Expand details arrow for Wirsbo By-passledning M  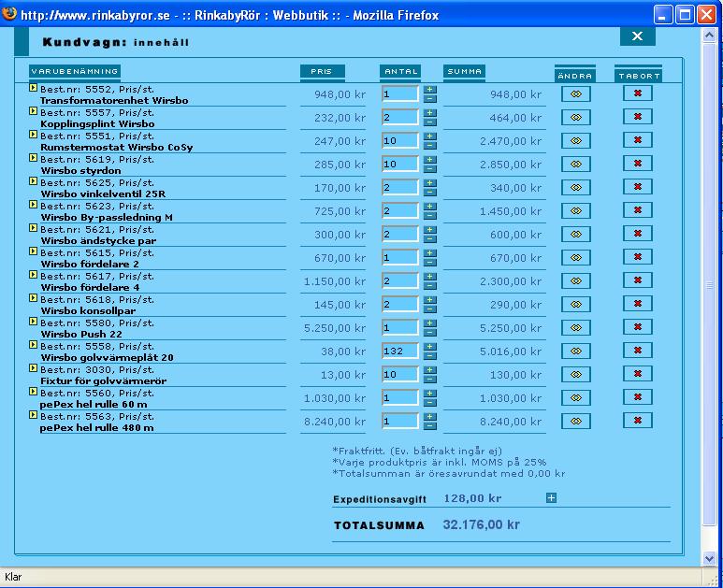[33, 204]
